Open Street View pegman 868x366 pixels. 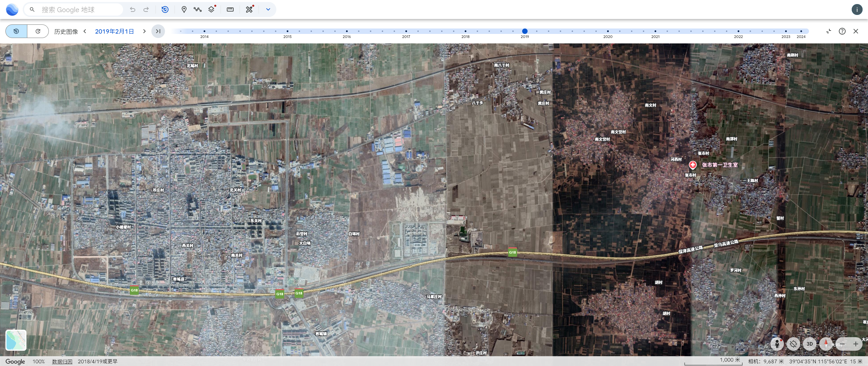click(x=777, y=344)
